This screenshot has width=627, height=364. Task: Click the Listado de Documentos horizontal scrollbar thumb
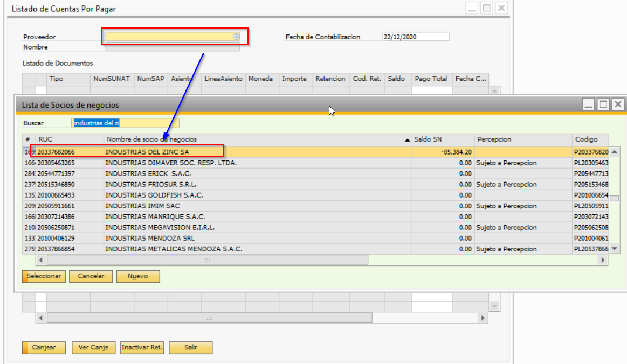click(x=210, y=318)
